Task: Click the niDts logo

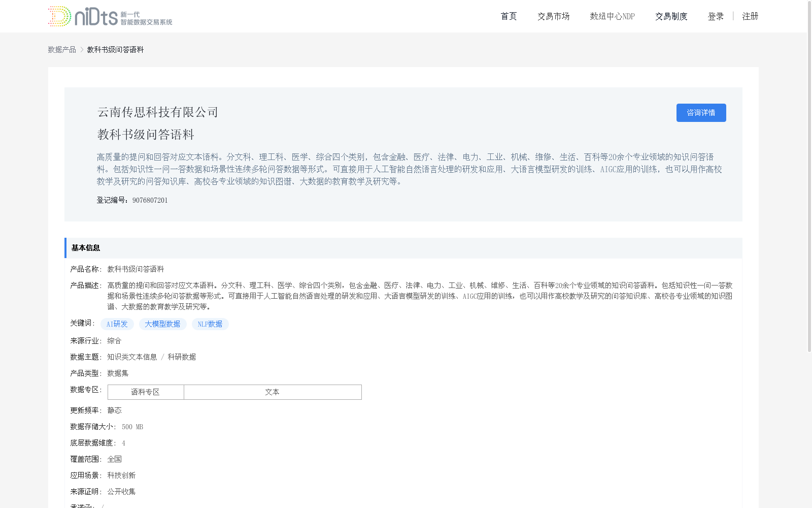Action: coord(110,16)
